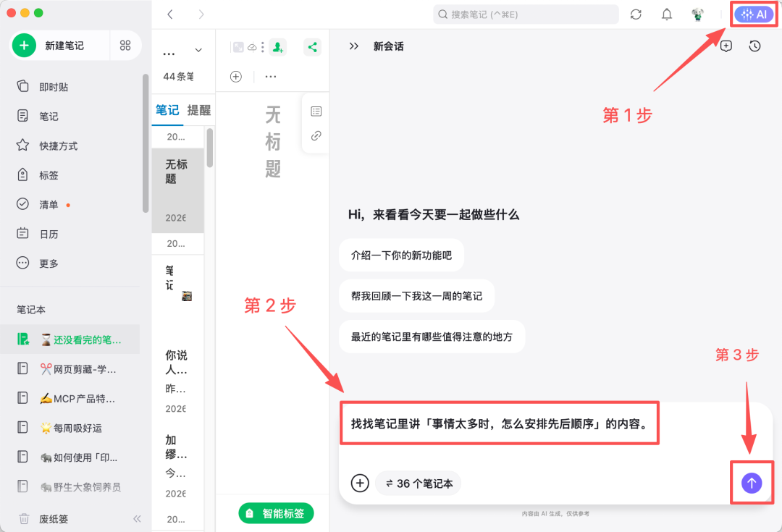Image resolution: width=782 pixels, height=532 pixels.
Task: Open the user avatar menu
Action: point(698,14)
